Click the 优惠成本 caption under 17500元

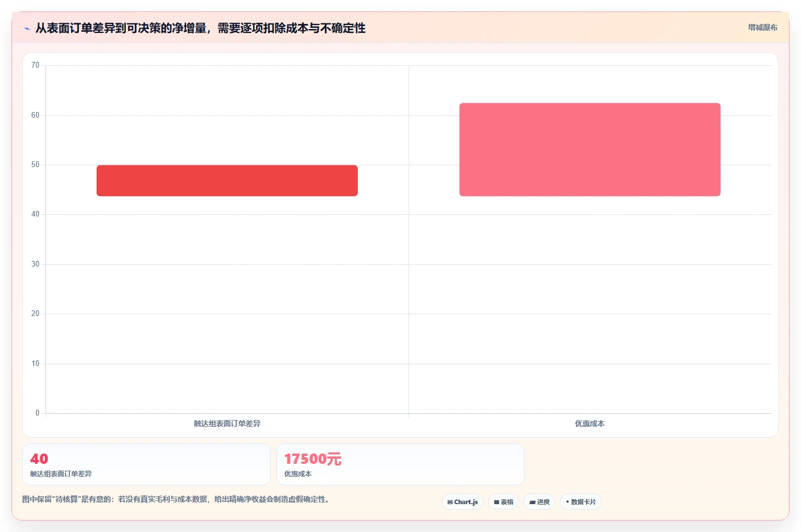pyautogui.click(x=298, y=473)
